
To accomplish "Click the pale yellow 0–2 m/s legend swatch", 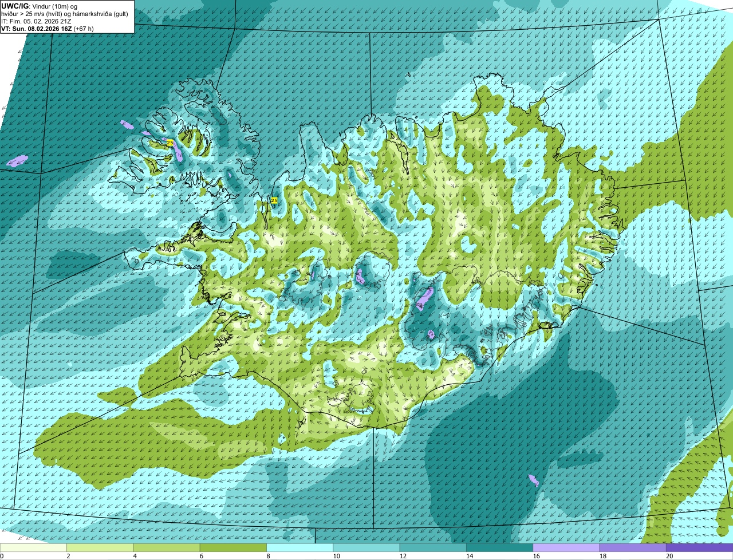I will (x=33, y=548).
